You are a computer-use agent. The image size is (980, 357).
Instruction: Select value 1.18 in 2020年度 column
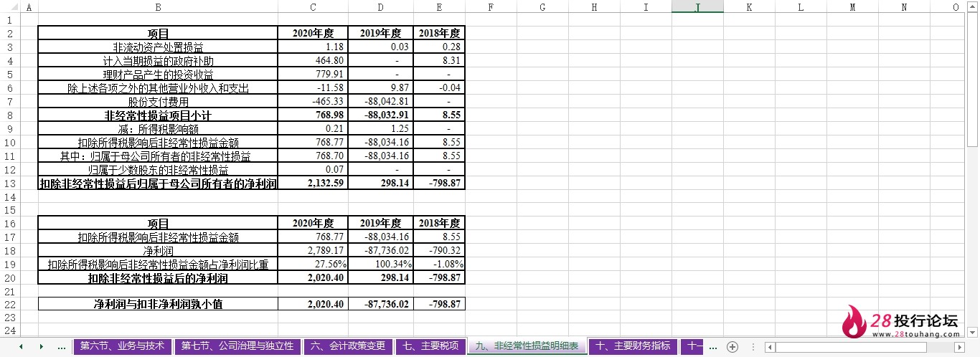point(313,47)
